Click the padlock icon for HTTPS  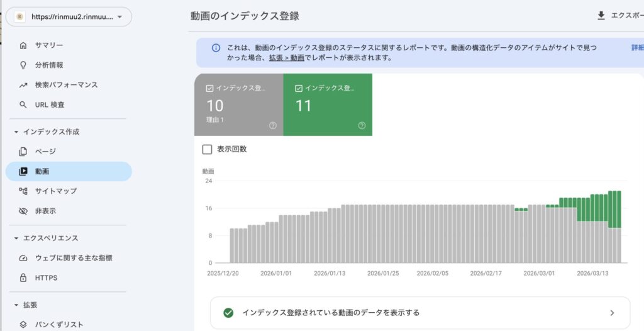(x=23, y=278)
